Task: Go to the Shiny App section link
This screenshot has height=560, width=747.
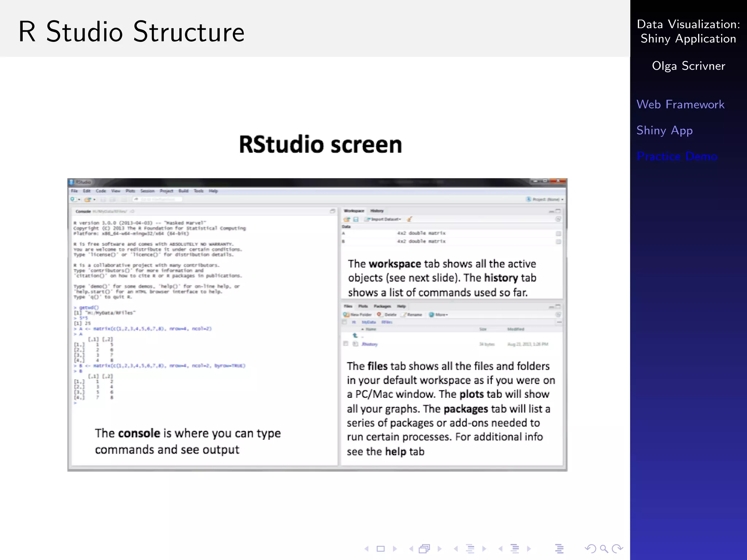Action: point(664,130)
